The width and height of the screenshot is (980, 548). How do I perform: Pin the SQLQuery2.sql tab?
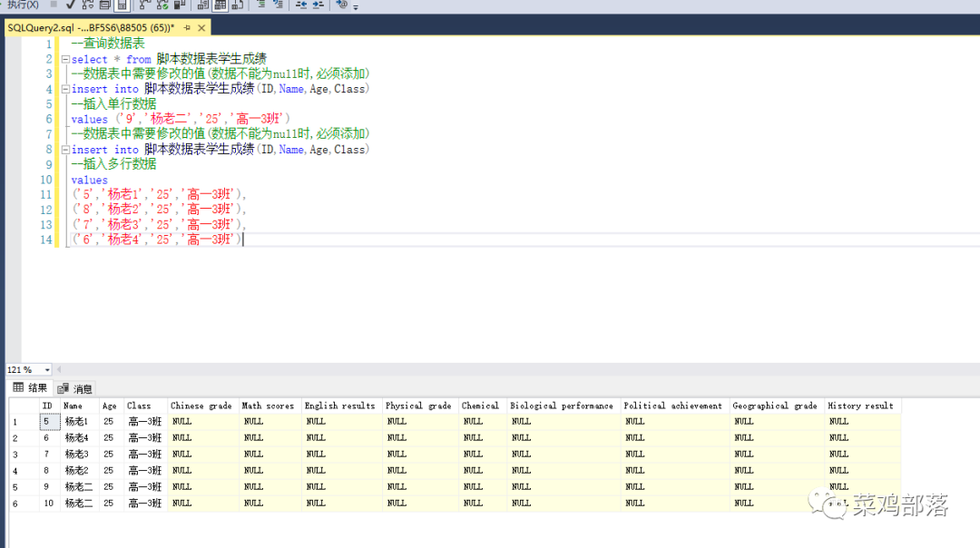click(187, 27)
